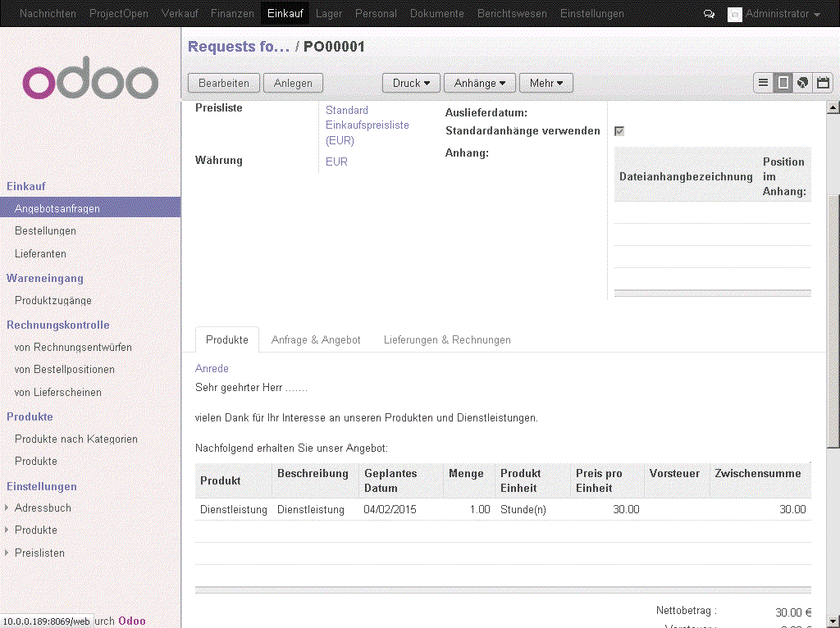Image resolution: width=840 pixels, height=628 pixels.
Task: Open the Administrator user menu
Action: 783,14
